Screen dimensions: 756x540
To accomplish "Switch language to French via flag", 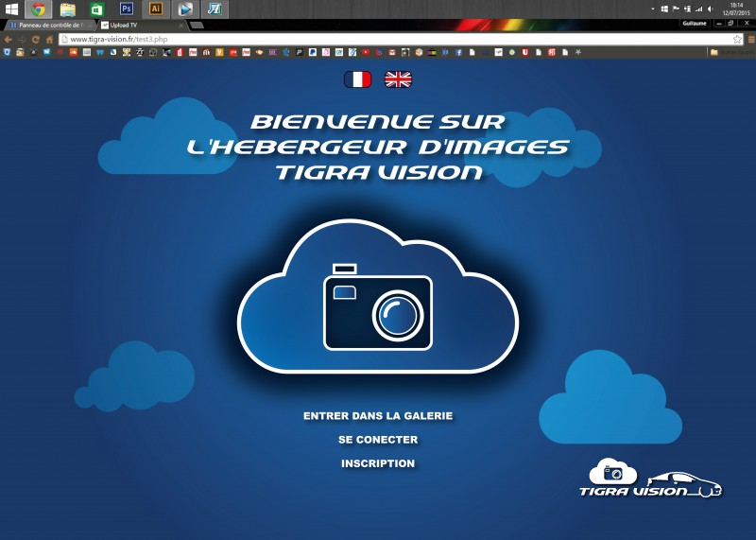I will (x=357, y=79).
